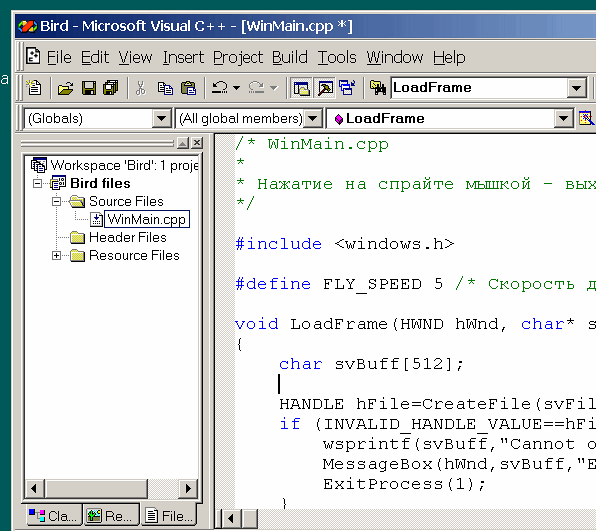Click the Cut scissors icon
Viewport: 596px width, 531px height.
tap(141, 88)
